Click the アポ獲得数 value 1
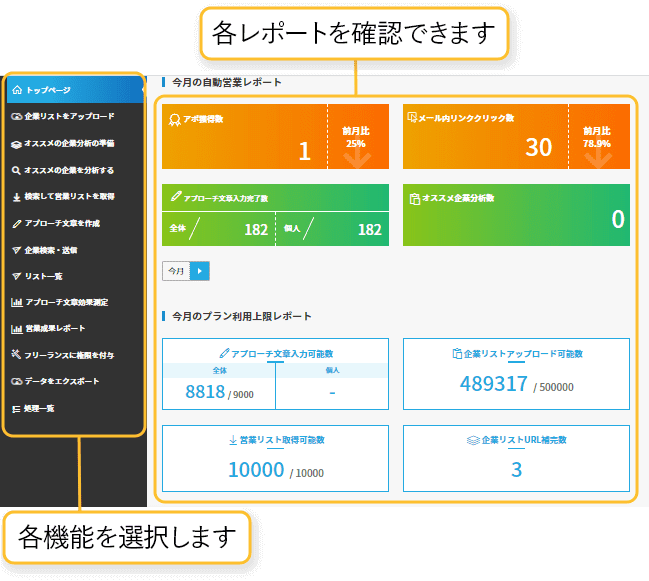 tap(305, 151)
